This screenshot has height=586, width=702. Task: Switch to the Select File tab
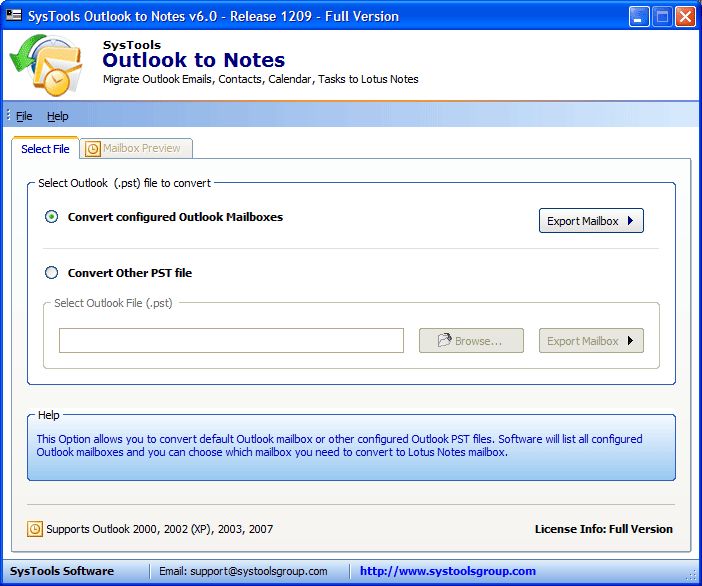pyautogui.click(x=45, y=149)
